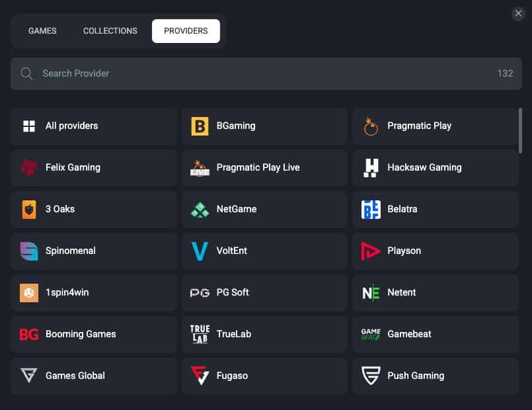Click the Felix Gaming red logo icon

coord(28,167)
